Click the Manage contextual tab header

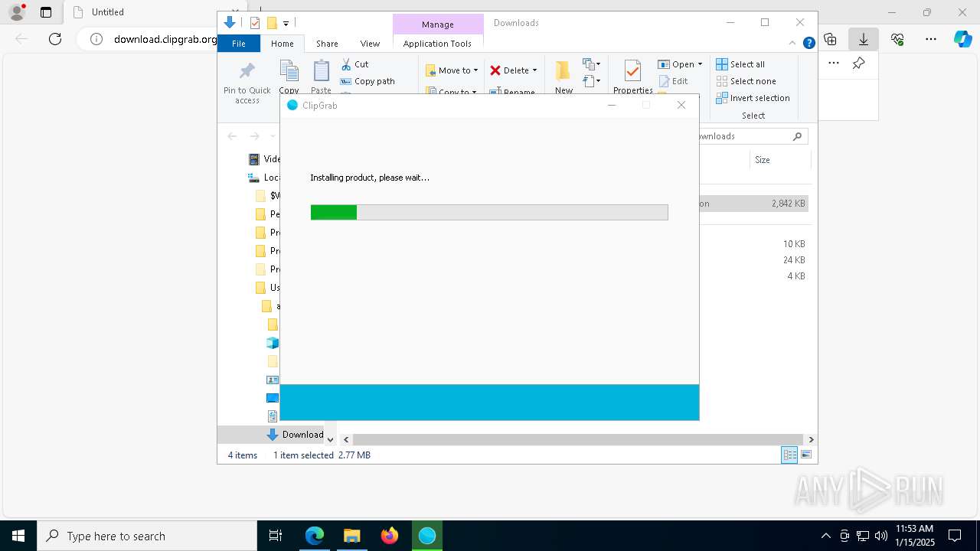point(438,24)
